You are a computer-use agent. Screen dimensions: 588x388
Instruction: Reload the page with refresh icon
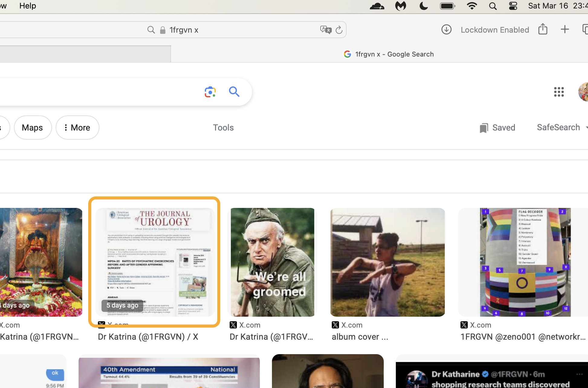[339, 30]
